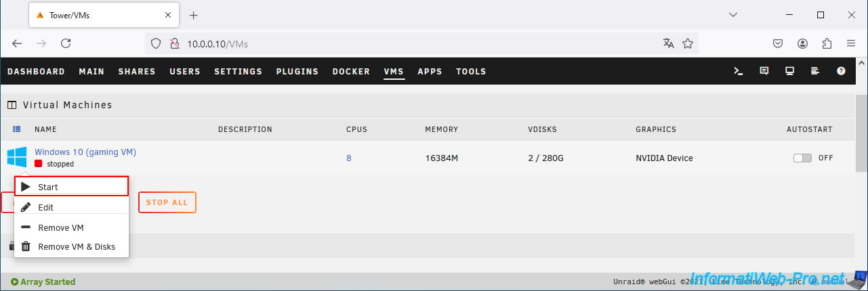The image size is (868, 291).
Task: Choose Start from the VM context menu
Action: 71,187
